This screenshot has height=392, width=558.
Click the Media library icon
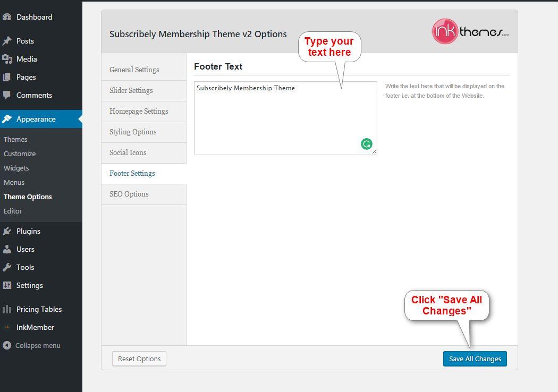click(7, 59)
